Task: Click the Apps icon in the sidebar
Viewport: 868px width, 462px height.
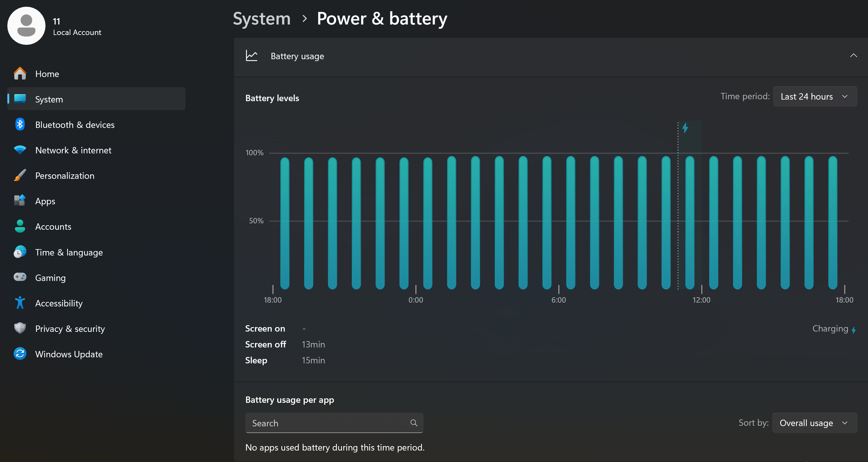Action: [20, 201]
